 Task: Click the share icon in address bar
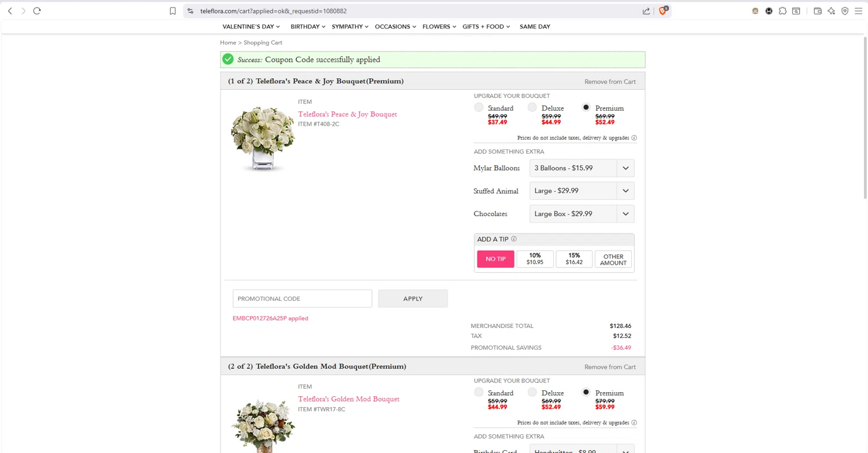click(x=646, y=11)
